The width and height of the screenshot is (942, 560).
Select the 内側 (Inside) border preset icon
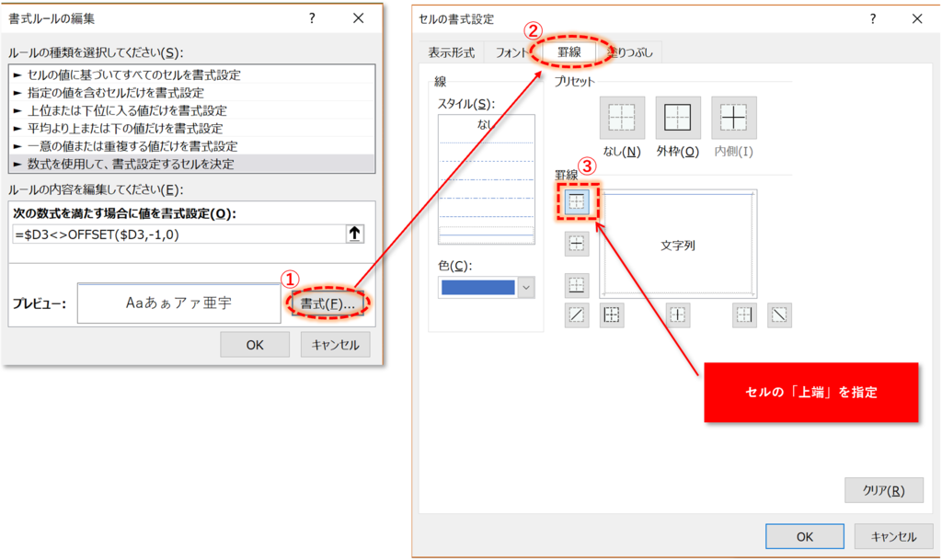tap(732, 118)
